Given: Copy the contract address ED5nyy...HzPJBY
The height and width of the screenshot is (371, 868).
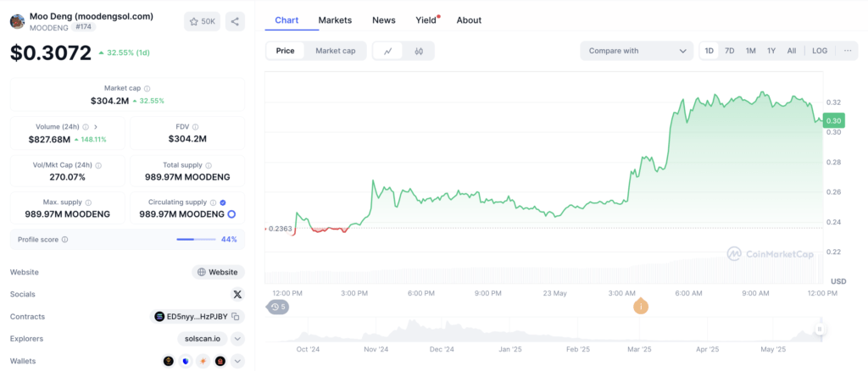Looking at the screenshot, I should coord(236,317).
